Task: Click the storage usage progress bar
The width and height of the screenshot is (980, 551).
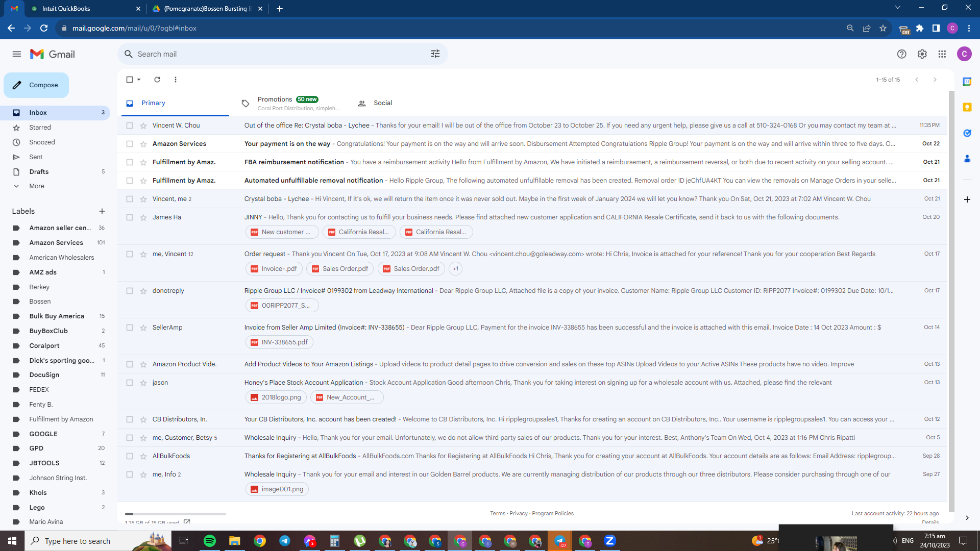Action: [x=175, y=514]
